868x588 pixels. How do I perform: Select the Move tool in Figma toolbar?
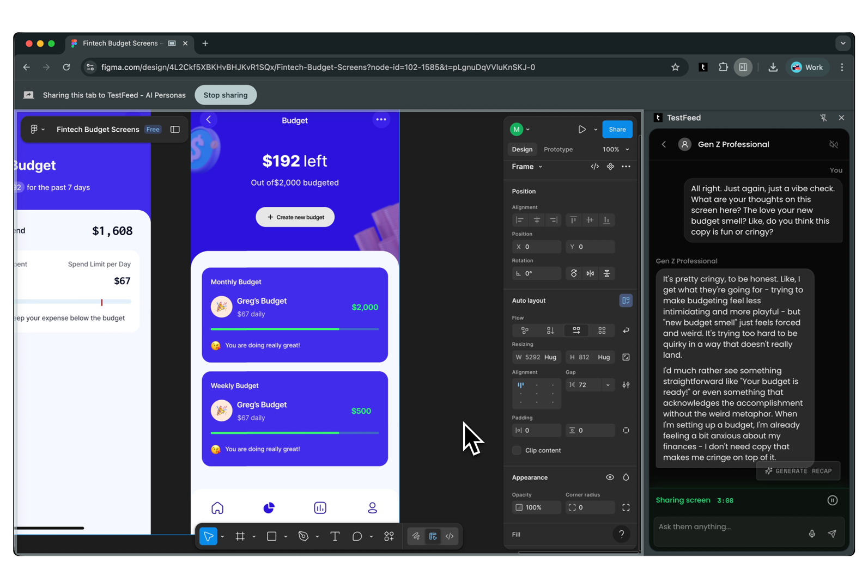[209, 536]
